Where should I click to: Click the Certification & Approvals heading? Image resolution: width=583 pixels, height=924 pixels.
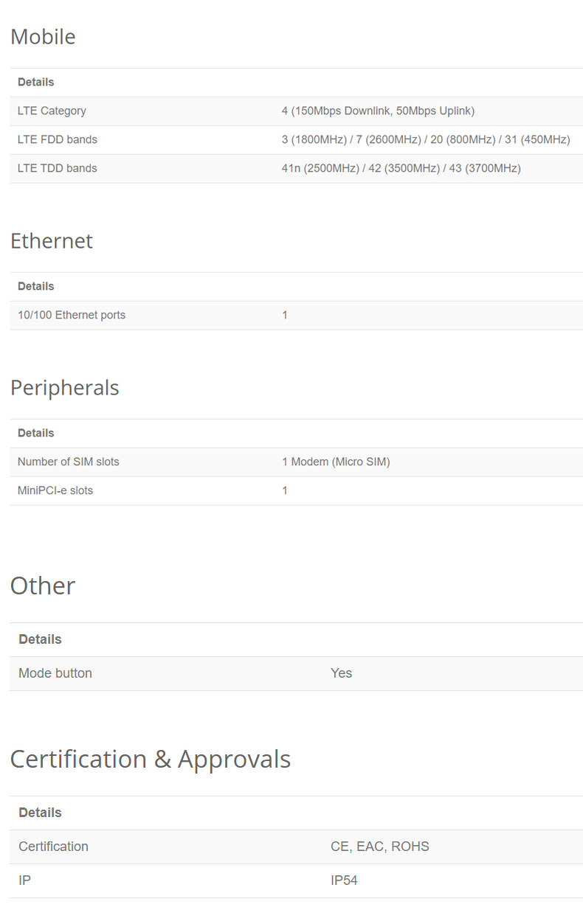(x=151, y=759)
